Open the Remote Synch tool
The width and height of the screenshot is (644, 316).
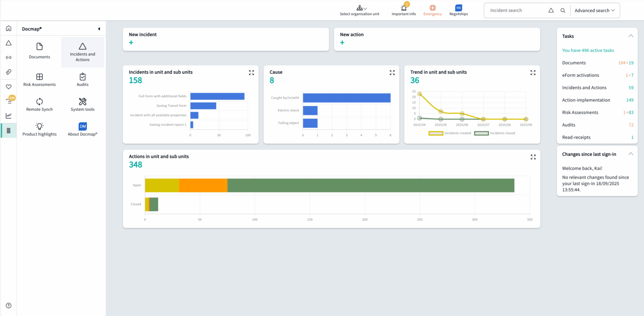point(39,105)
